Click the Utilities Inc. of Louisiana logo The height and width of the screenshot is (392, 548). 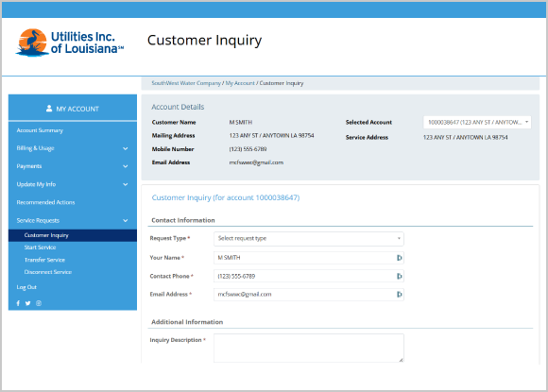pyautogui.click(x=70, y=43)
